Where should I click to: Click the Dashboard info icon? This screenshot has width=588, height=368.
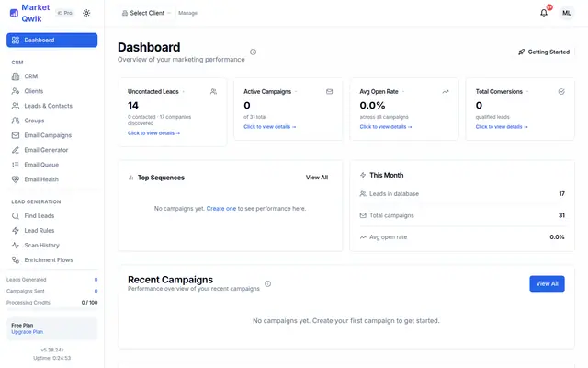click(254, 52)
